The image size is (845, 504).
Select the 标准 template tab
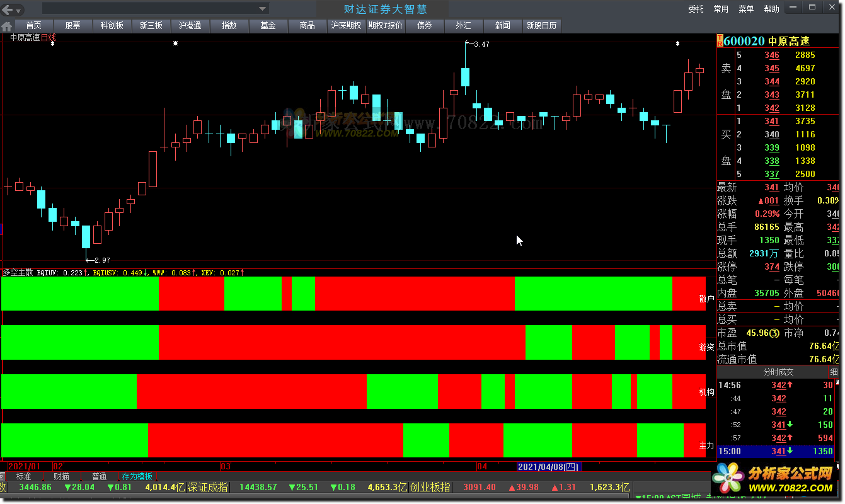(x=23, y=476)
